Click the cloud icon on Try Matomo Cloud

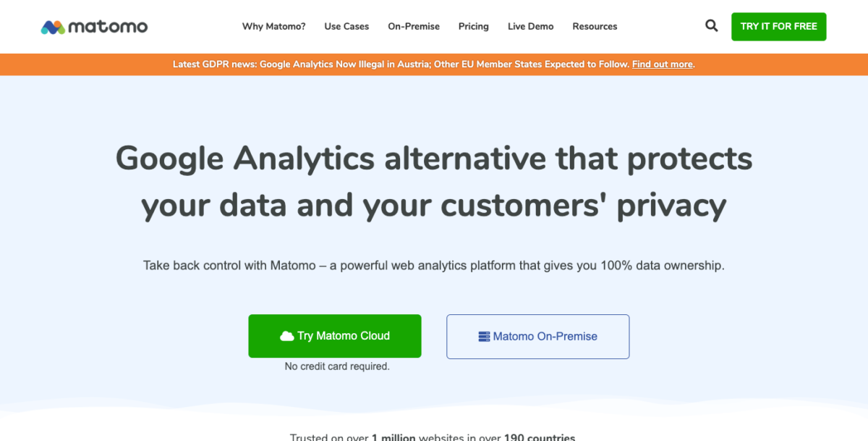(286, 336)
